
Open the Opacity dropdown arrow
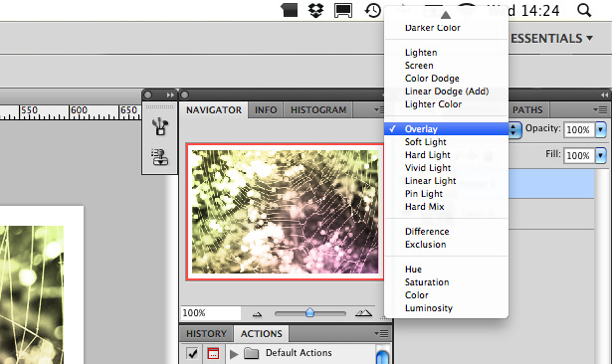pyautogui.click(x=601, y=129)
